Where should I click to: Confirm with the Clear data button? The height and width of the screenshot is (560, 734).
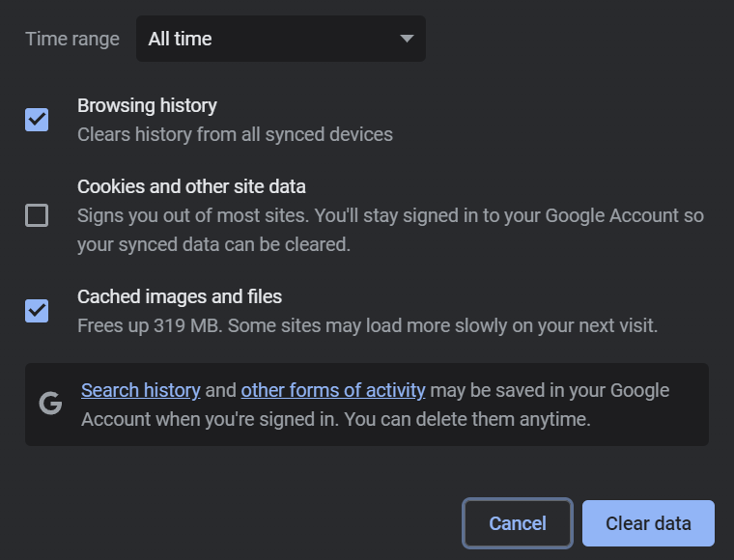pos(648,523)
